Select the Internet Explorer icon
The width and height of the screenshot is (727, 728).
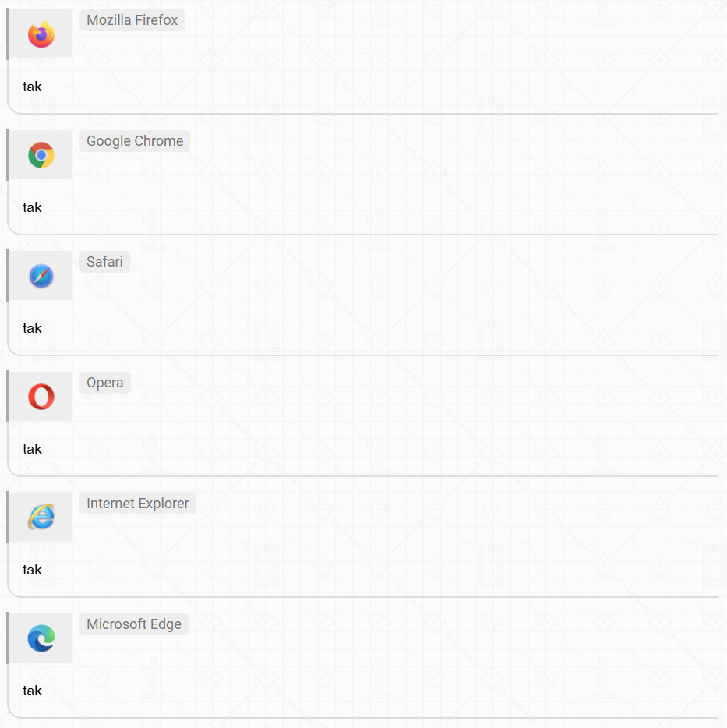tap(41, 518)
